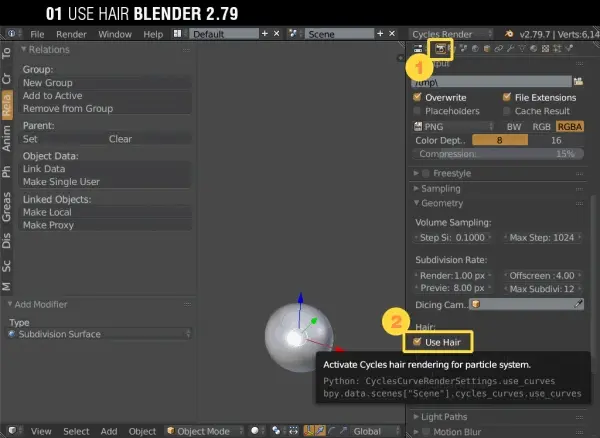Expand the Sampling panel
The height and width of the screenshot is (438, 600).
click(416, 188)
